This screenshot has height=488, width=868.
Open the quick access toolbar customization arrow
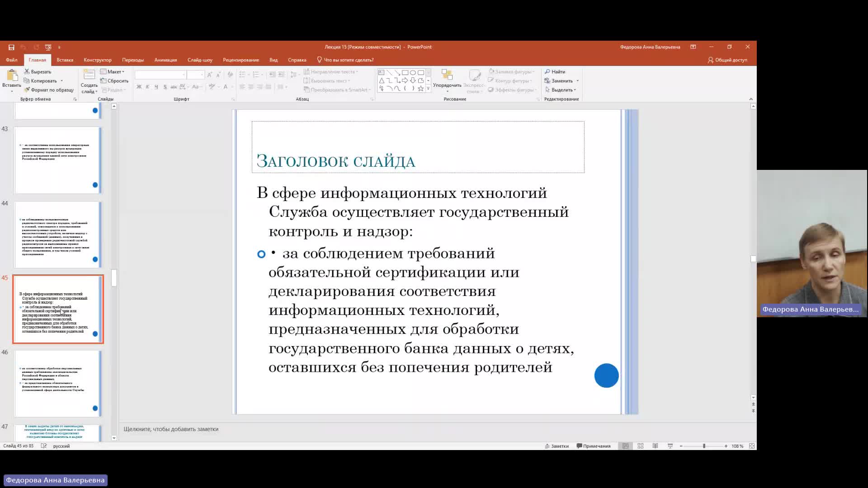(59, 47)
